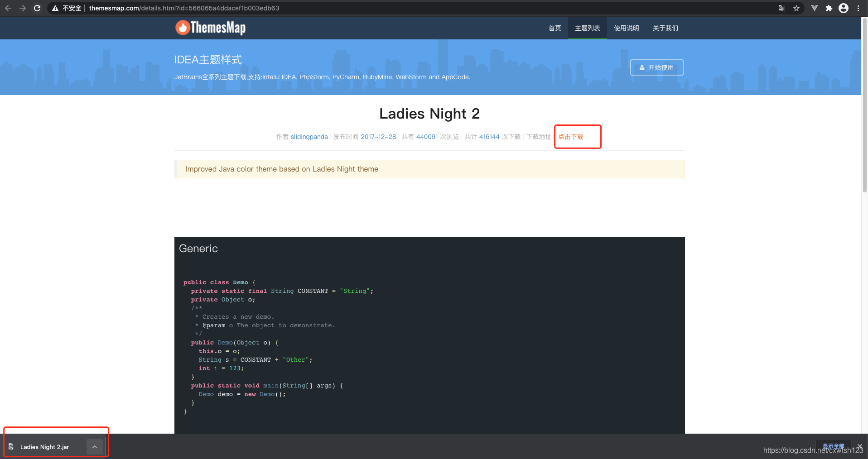This screenshot has width=868, height=459.
Task: Expand the Ladies Night 2.jar download options chevron
Action: pyautogui.click(x=95, y=447)
